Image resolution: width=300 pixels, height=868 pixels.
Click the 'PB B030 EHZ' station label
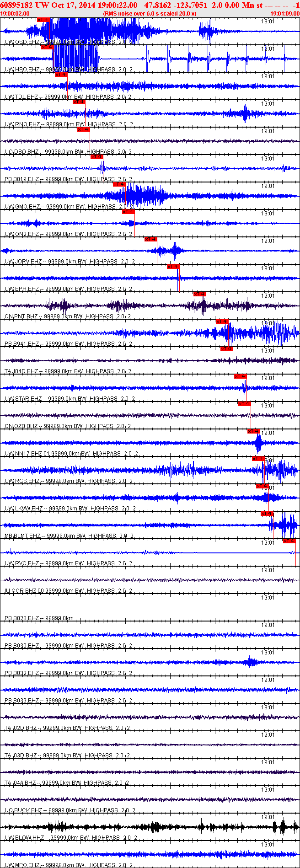(x=21, y=646)
